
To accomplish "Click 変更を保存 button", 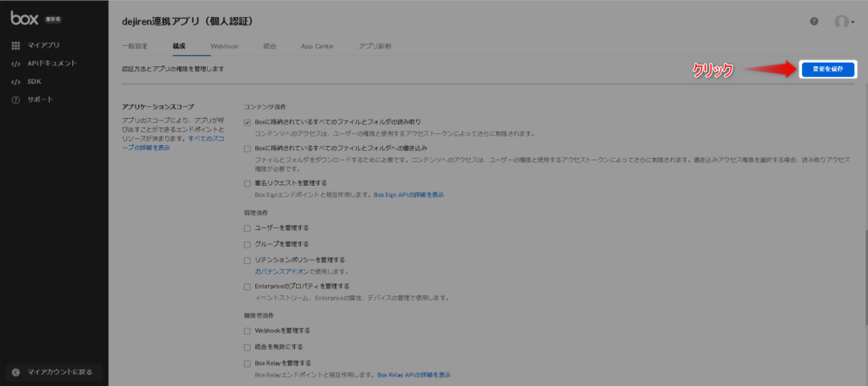I will pyautogui.click(x=827, y=70).
